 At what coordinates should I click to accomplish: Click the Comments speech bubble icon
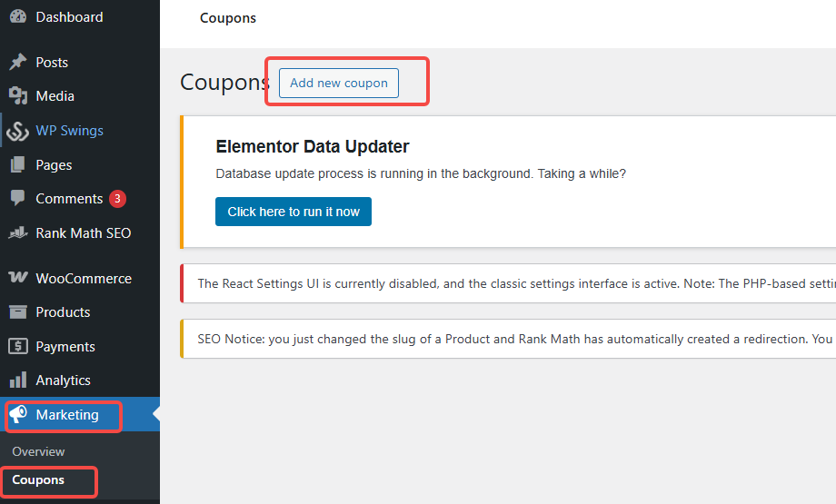[18, 198]
